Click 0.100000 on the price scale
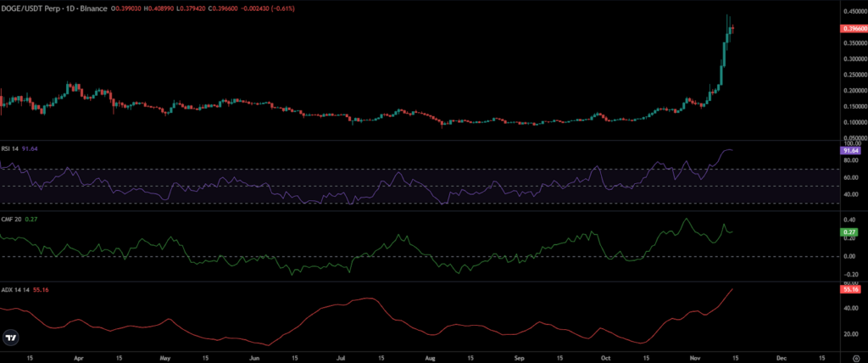Viewport: 868px width, 363px height. click(854, 122)
